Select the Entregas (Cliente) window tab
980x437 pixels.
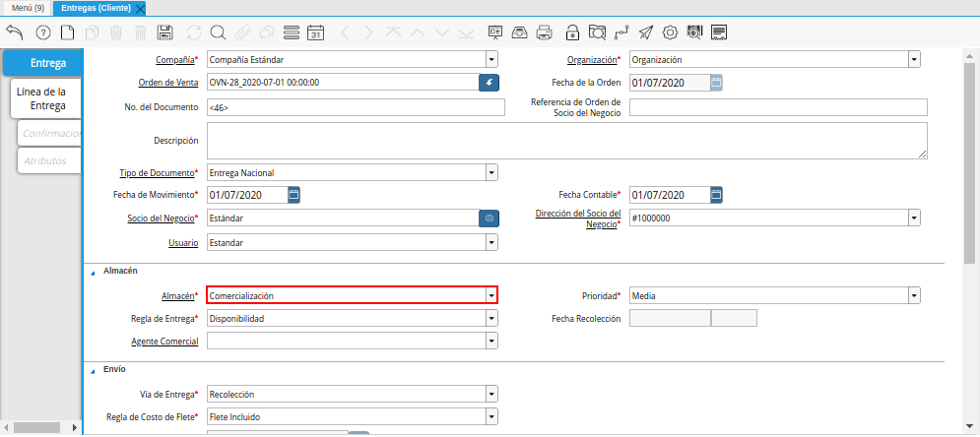pyautogui.click(x=96, y=8)
